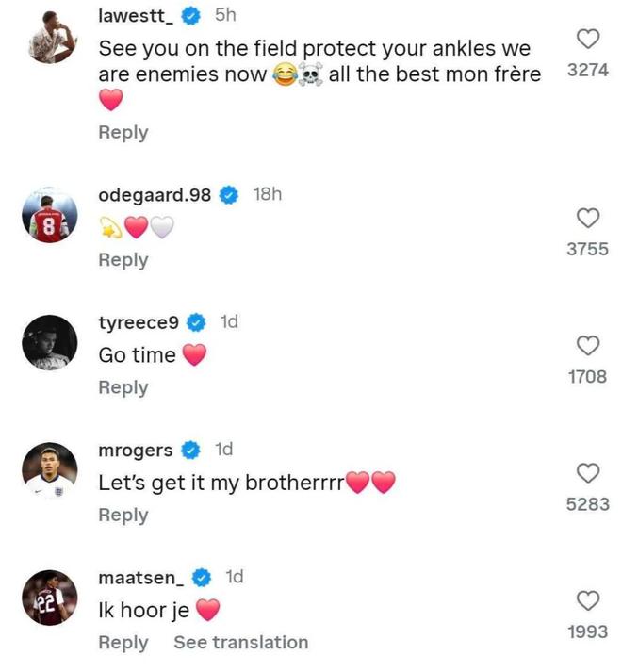
Task: See translation of 'Ik hoor je'
Action: [241, 643]
